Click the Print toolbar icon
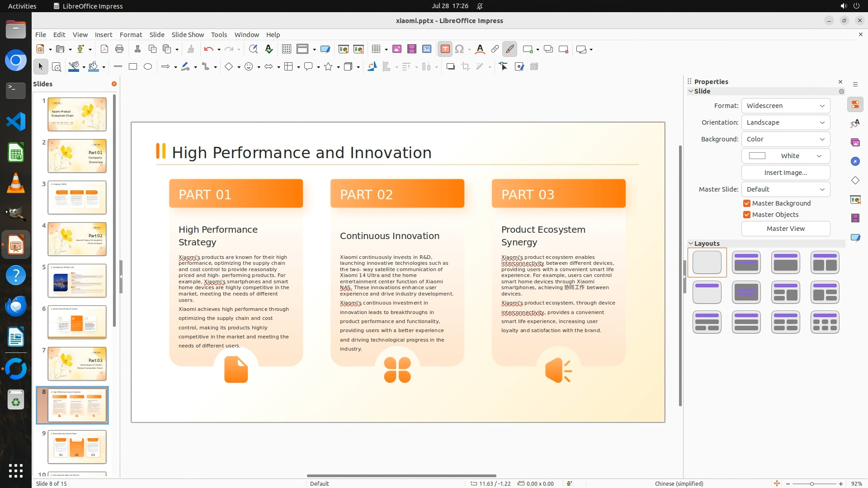Image resolution: width=868 pixels, height=488 pixels. [x=119, y=49]
